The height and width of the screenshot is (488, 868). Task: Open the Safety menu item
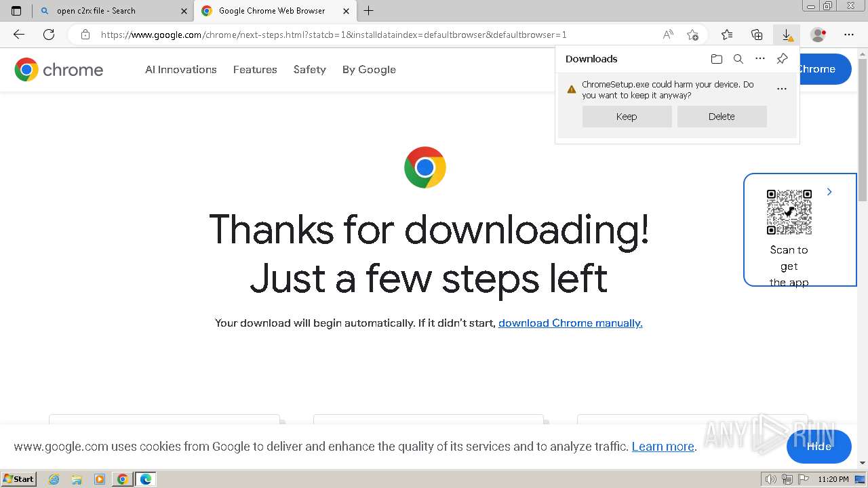(x=310, y=69)
